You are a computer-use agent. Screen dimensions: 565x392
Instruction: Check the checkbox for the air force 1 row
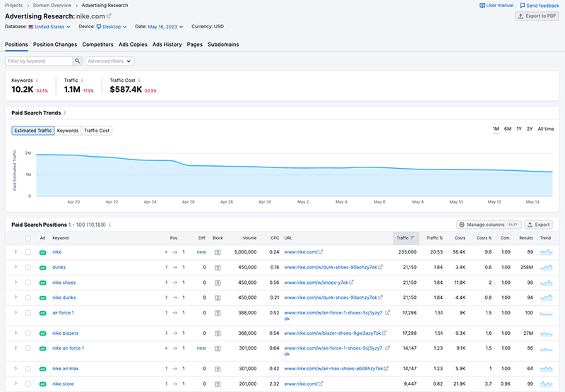coord(28,313)
